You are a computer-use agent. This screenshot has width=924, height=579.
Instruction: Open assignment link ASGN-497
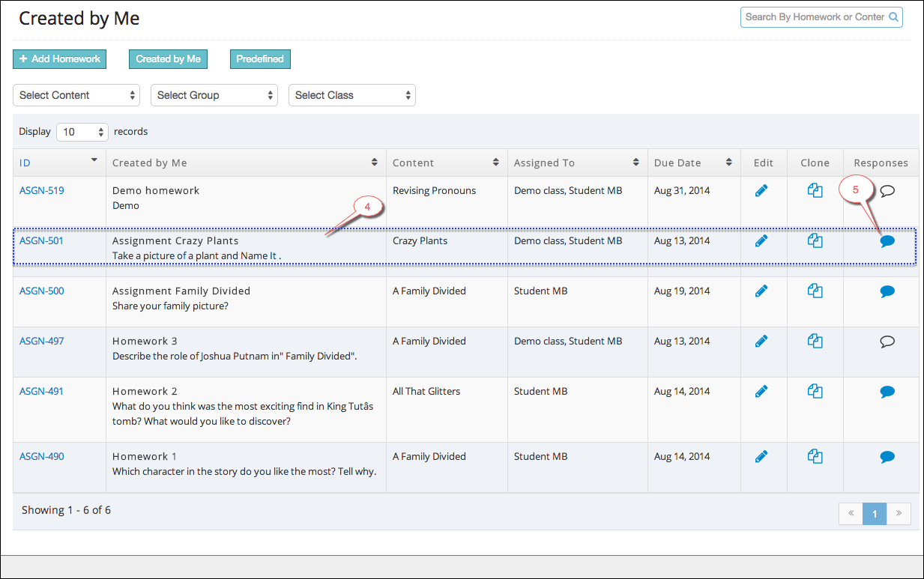(41, 341)
